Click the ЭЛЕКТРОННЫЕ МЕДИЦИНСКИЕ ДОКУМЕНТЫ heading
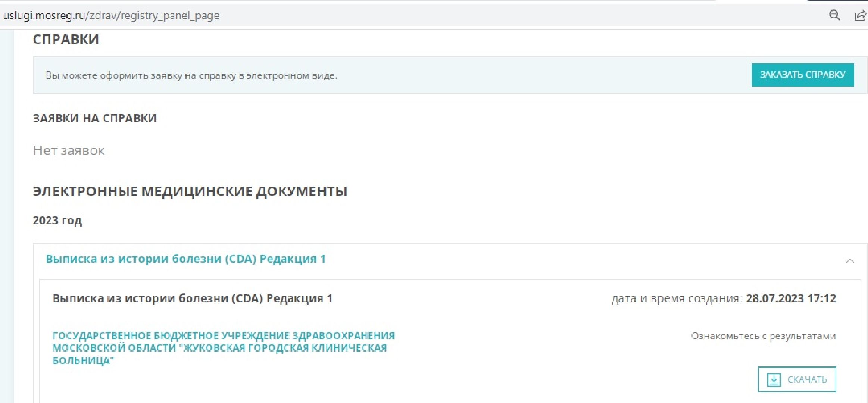The height and width of the screenshot is (403, 868). 190,191
